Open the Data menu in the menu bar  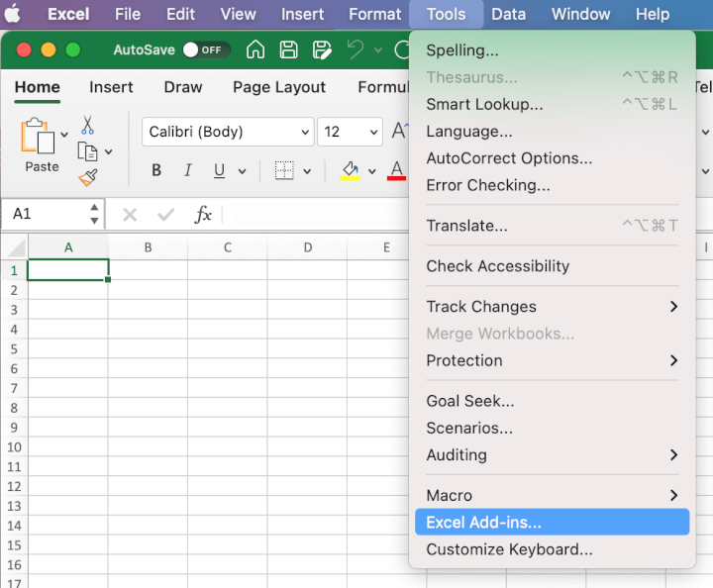(x=508, y=14)
